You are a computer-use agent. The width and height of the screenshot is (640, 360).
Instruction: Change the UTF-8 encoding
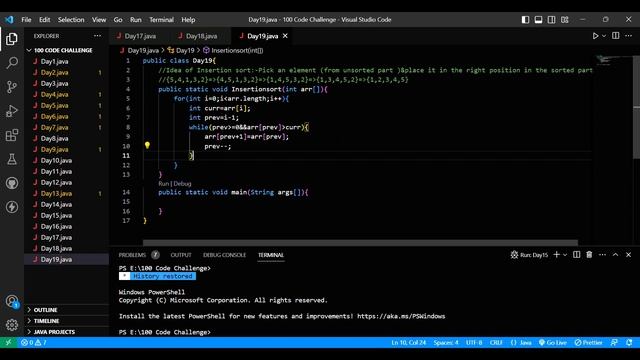(474, 342)
